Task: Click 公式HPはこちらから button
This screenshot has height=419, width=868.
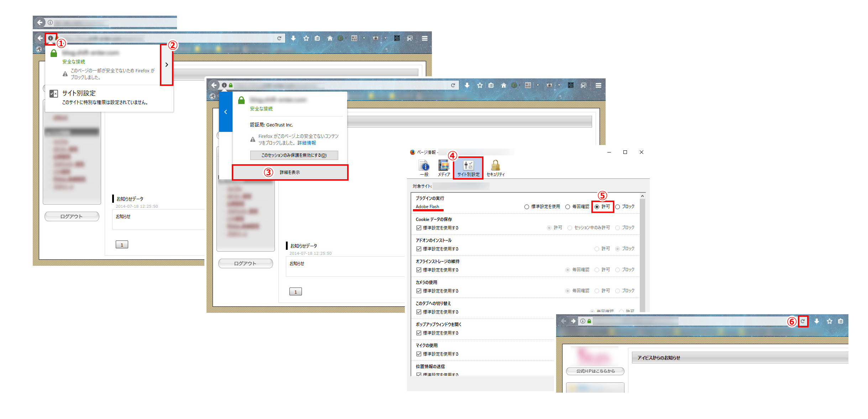Action: point(595,371)
